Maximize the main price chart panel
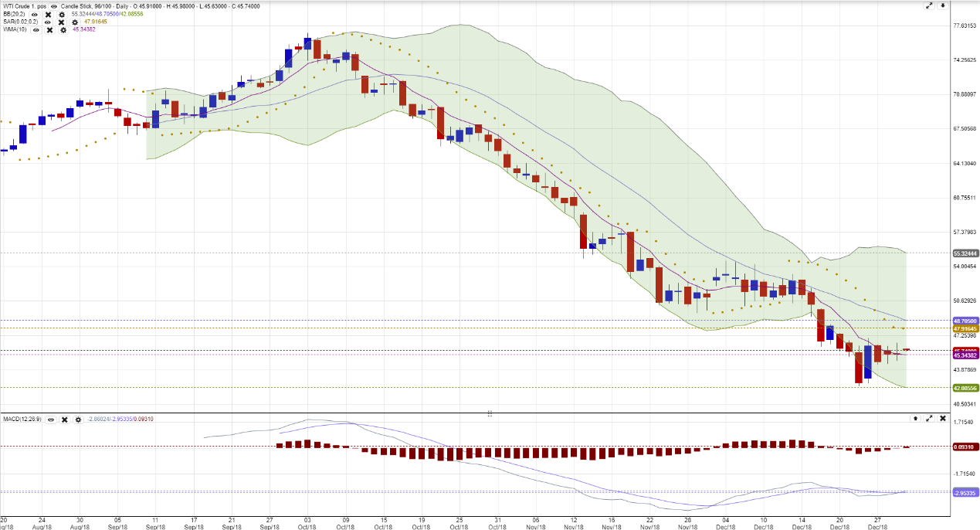Screen dimensions: 980x530 pyautogui.click(x=929, y=6)
